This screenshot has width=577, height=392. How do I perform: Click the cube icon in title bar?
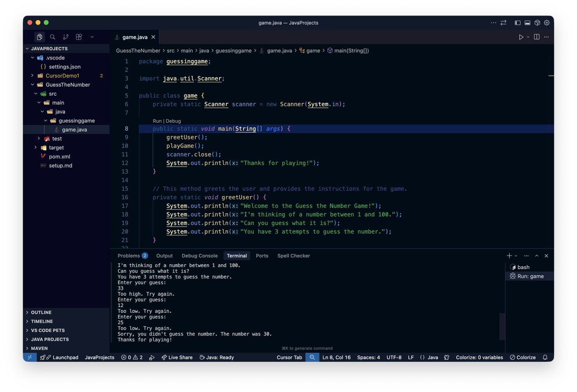[537, 23]
